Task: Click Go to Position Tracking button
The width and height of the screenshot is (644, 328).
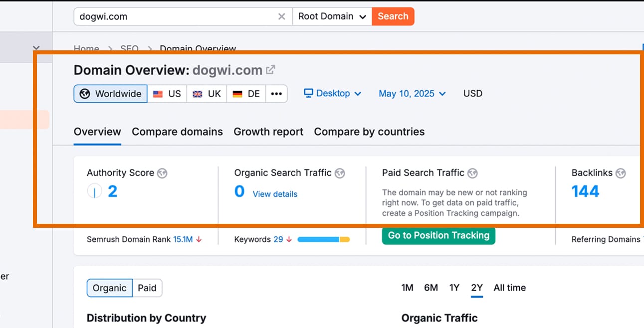Action: [438, 235]
